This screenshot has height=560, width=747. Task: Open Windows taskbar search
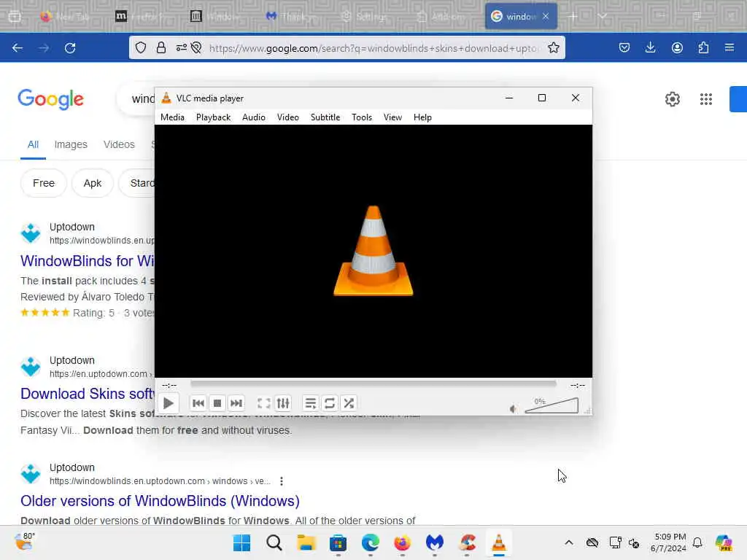pyautogui.click(x=274, y=542)
